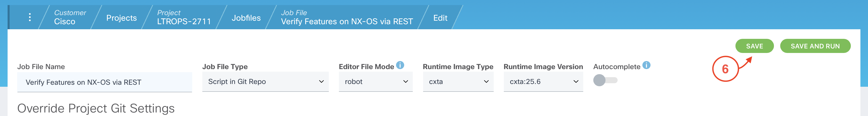The height and width of the screenshot is (116, 868).
Task: Focus the Job File Name field
Action: click(x=104, y=82)
